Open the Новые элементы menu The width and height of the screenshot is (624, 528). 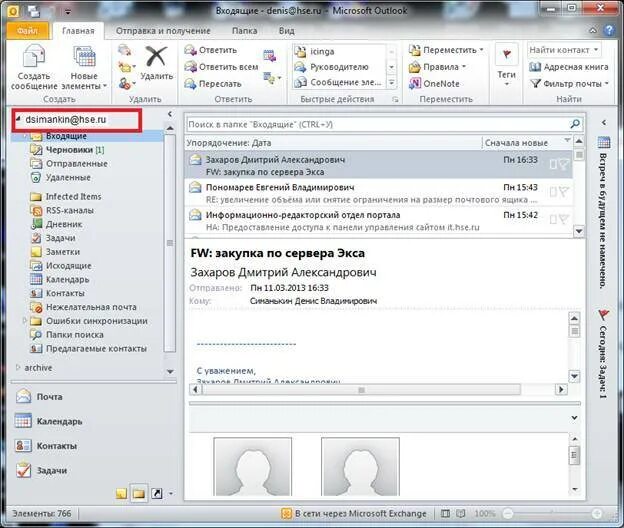(x=84, y=67)
